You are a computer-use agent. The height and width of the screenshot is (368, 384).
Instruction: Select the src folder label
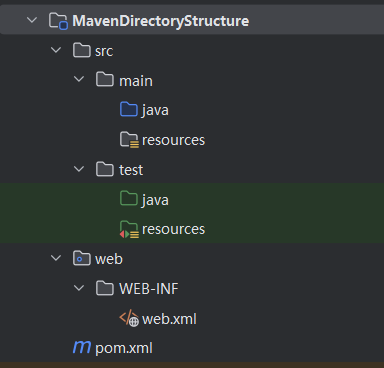[x=104, y=51]
